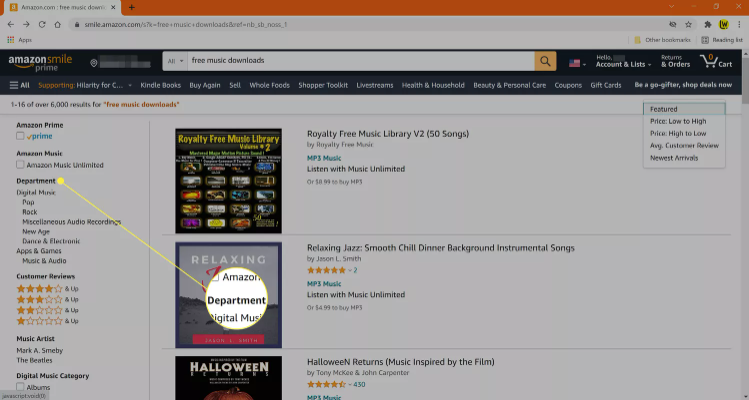Close the Amazon.com browser tab
749x400 pixels.
point(113,7)
